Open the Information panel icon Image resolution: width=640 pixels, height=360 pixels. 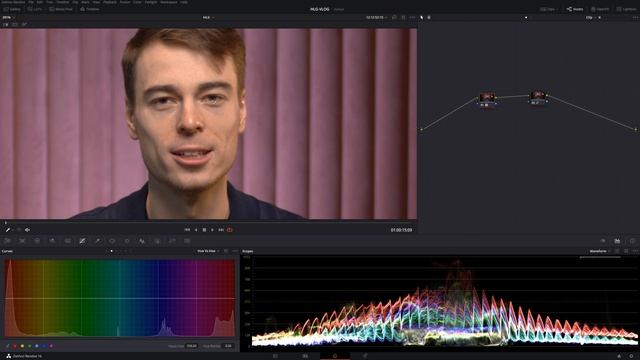(632, 241)
